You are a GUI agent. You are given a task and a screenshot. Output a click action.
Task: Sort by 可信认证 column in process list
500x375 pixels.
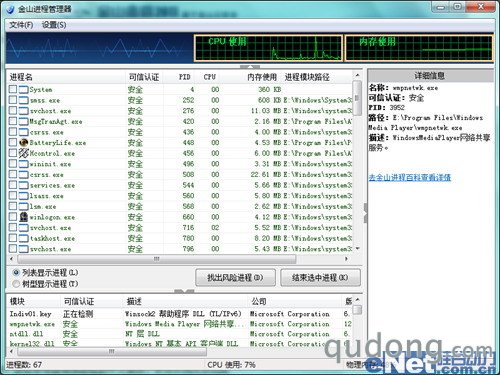pyautogui.click(x=144, y=77)
